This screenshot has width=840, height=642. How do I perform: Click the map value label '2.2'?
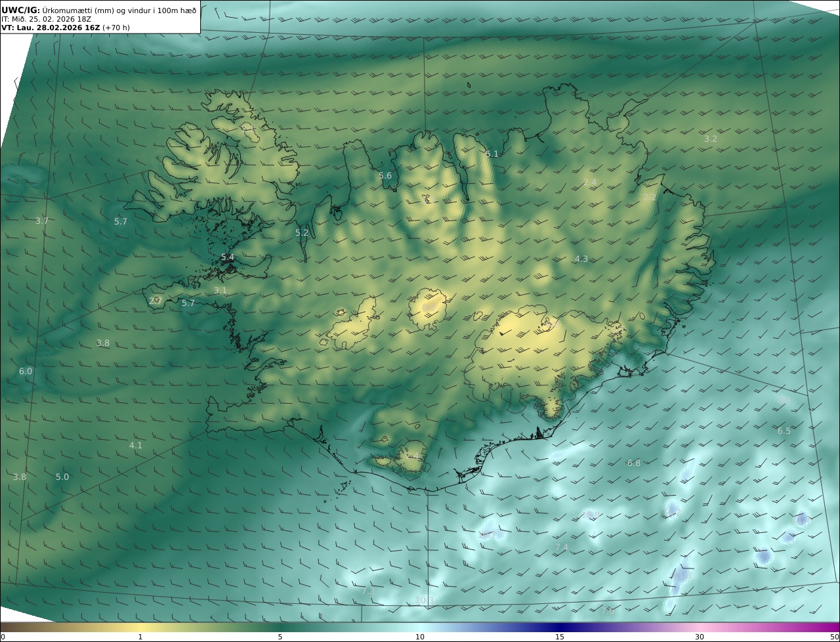coord(650,197)
